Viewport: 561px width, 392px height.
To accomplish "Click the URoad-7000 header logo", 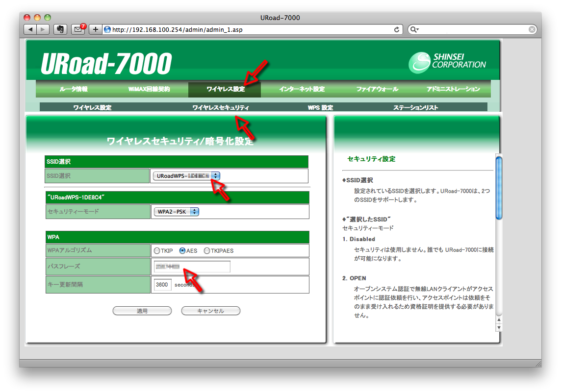I will pyautogui.click(x=106, y=63).
